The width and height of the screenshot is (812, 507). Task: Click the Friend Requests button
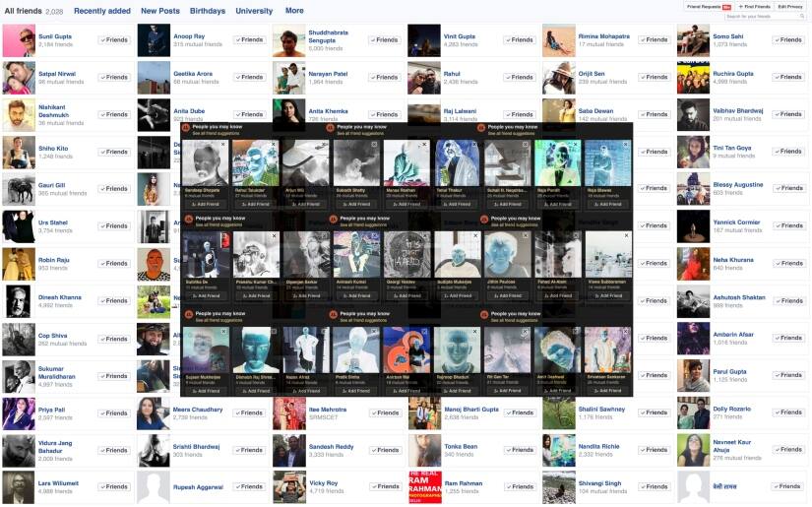click(708, 6)
